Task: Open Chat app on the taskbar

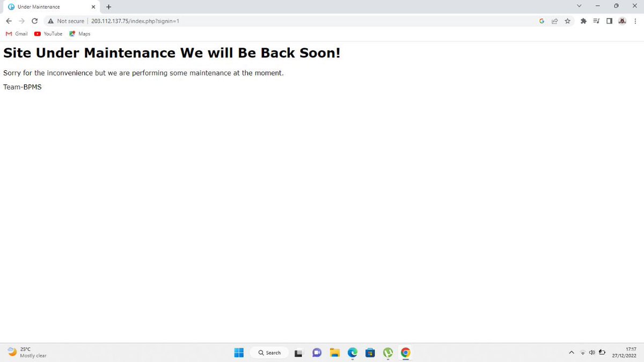Action: [317, 352]
